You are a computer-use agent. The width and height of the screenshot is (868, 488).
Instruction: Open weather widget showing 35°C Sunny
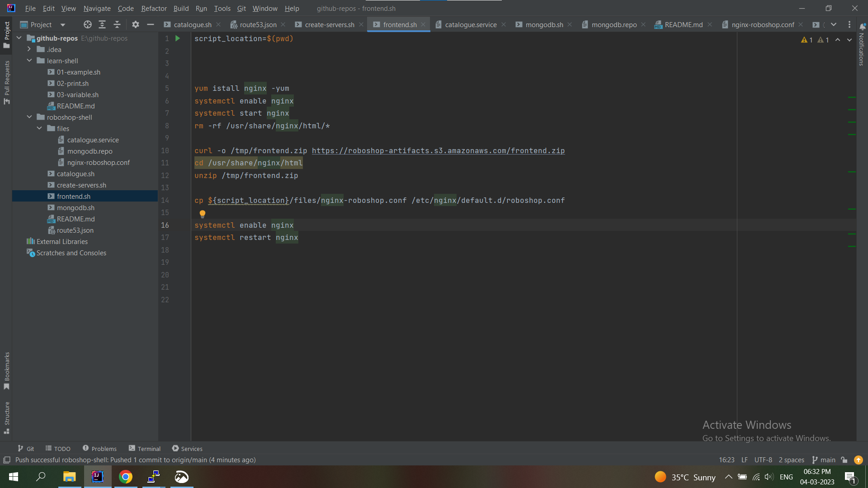coord(685,477)
